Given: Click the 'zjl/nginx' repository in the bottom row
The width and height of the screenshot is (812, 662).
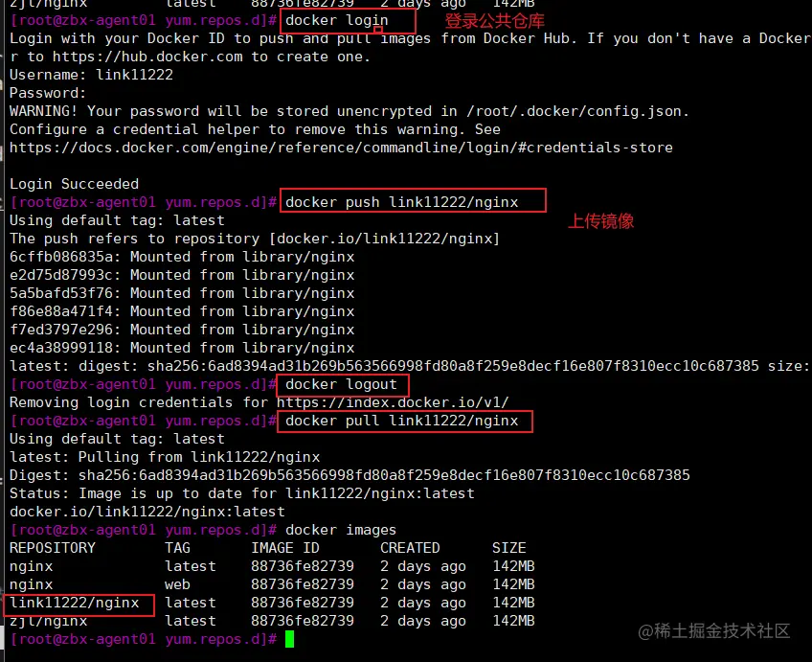Looking at the screenshot, I should point(48,621).
